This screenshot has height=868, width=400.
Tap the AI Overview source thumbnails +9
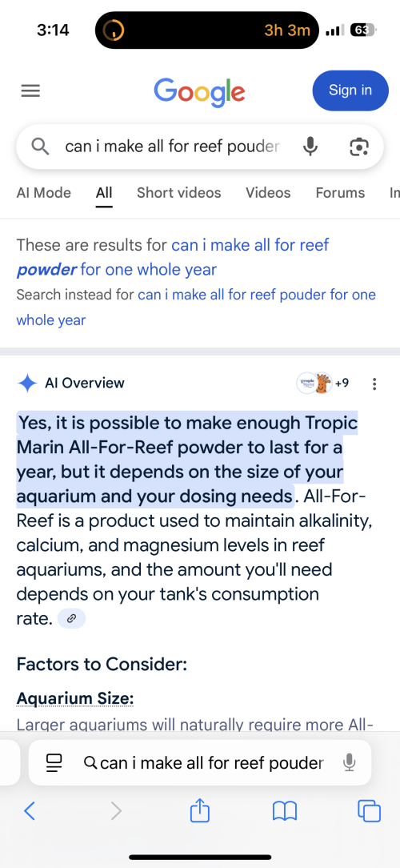(x=323, y=383)
